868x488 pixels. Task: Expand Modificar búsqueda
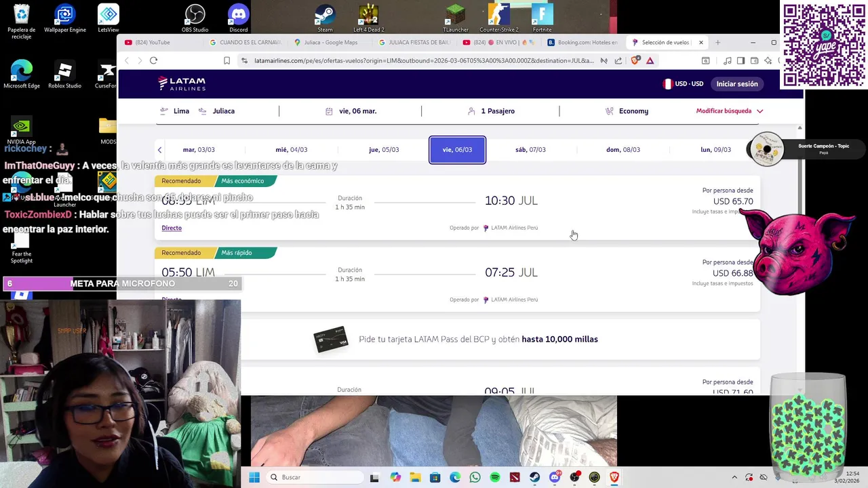point(729,110)
